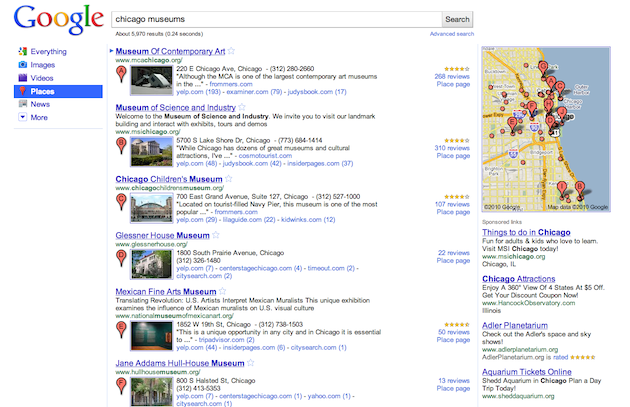Open Chicago Children's Museum Navy Pier thumbnail
630x407 pixels.
(x=151, y=208)
